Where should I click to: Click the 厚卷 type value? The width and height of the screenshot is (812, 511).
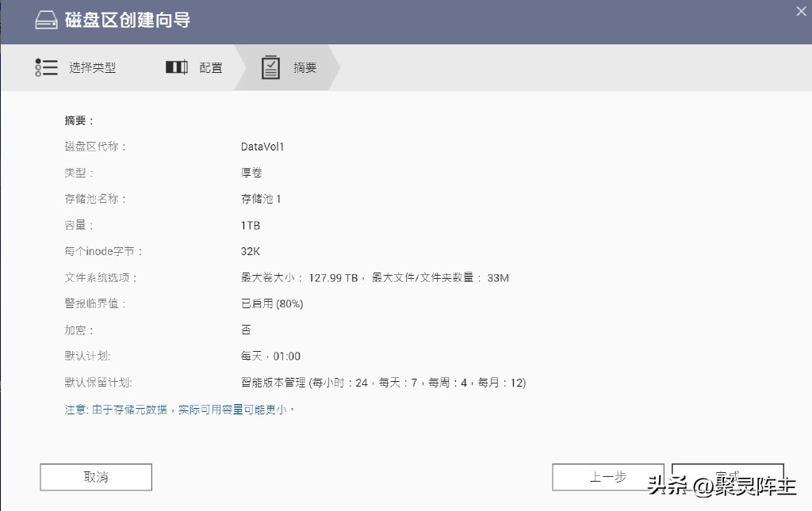coord(252,173)
